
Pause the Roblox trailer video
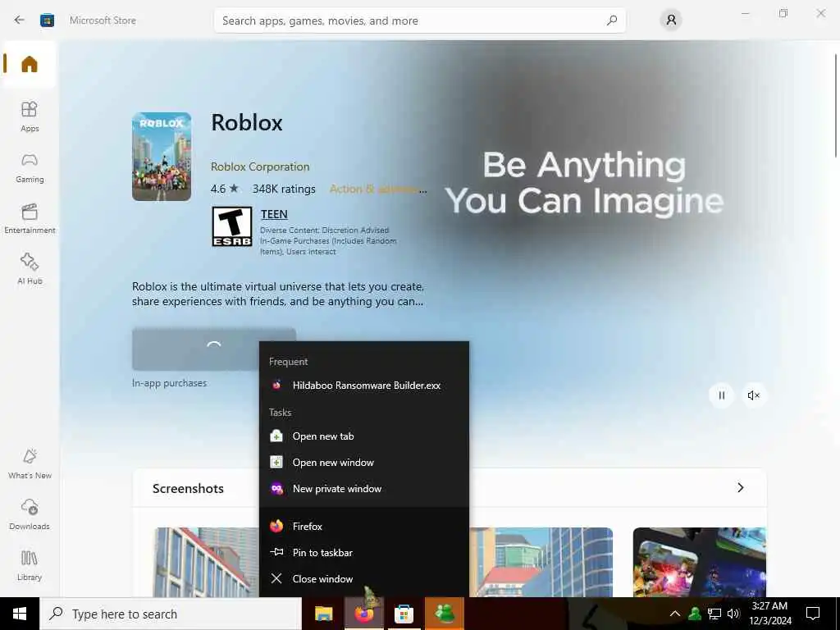coord(721,395)
